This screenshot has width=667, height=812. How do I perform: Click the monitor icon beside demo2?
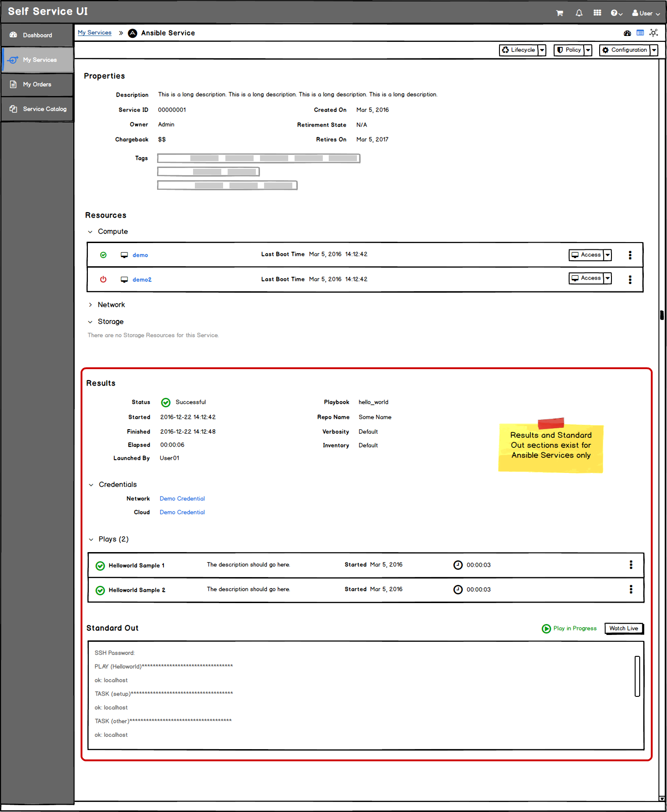(x=124, y=279)
